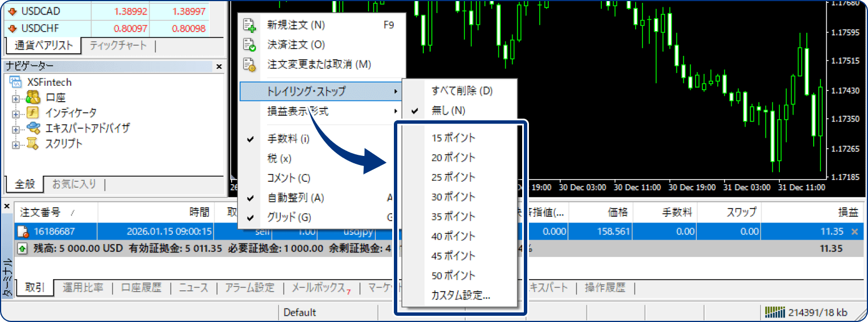Select すべて削除 (D) in trailing stop submenu
868x322 pixels.
coord(459,91)
